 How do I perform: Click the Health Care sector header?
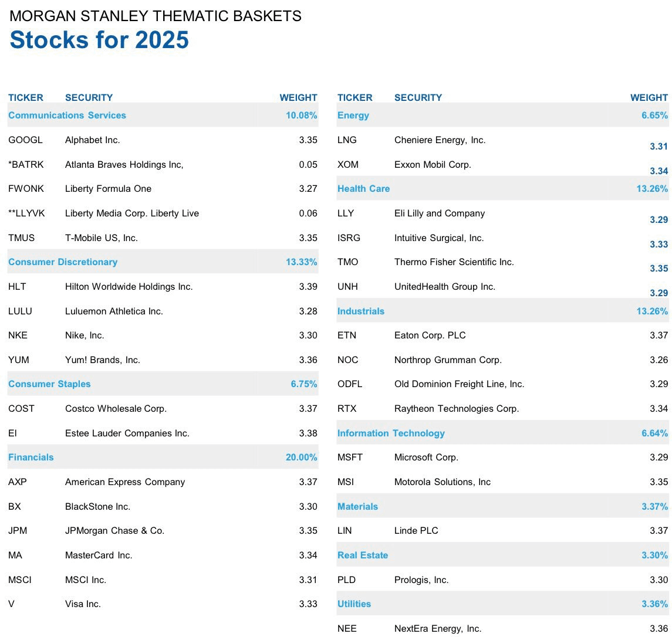[363, 189]
